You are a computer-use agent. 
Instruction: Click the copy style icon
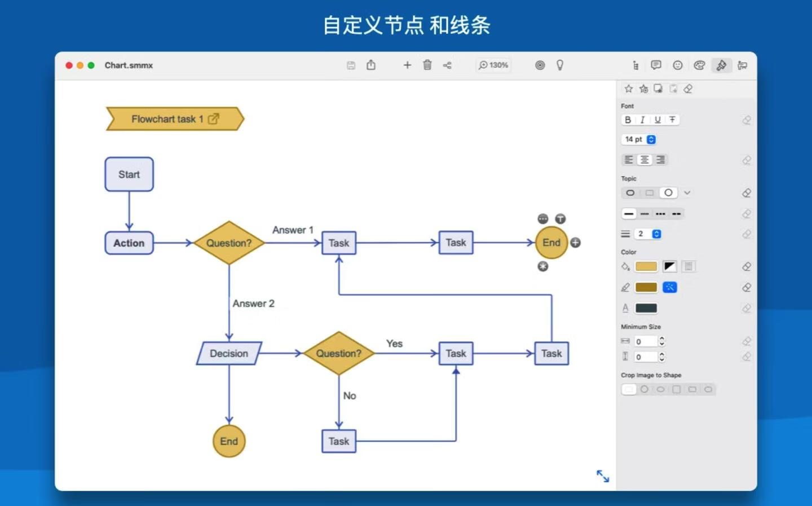pos(658,89)
